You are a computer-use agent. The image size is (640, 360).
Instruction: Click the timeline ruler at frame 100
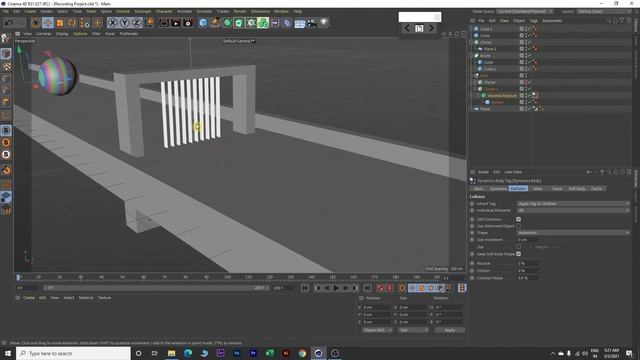coord(227,278)
